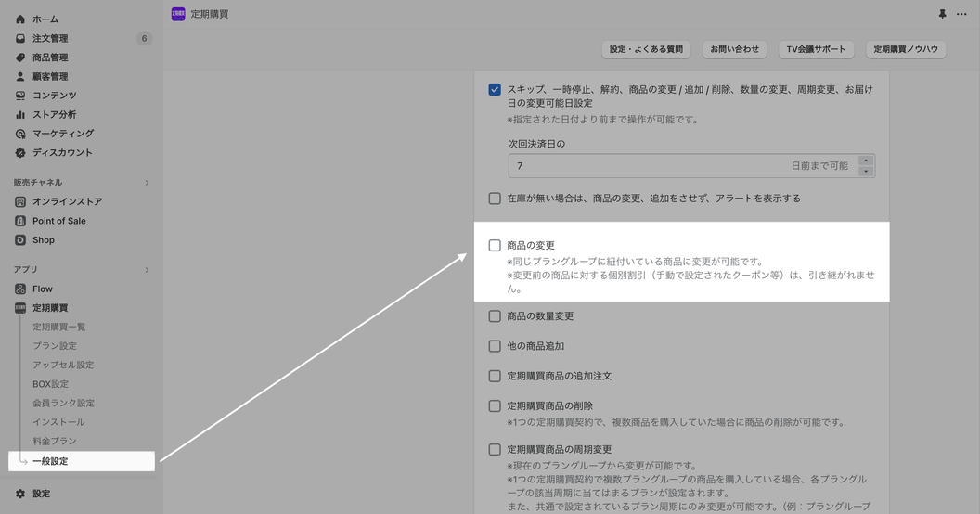Open コンテンツ from the sidebar
The image size is (980, 514).
[x=55, y=96]
